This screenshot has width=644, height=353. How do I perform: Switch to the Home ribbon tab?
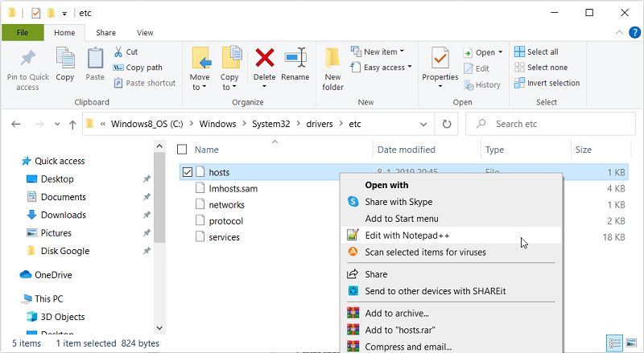[x=64, y=32]
